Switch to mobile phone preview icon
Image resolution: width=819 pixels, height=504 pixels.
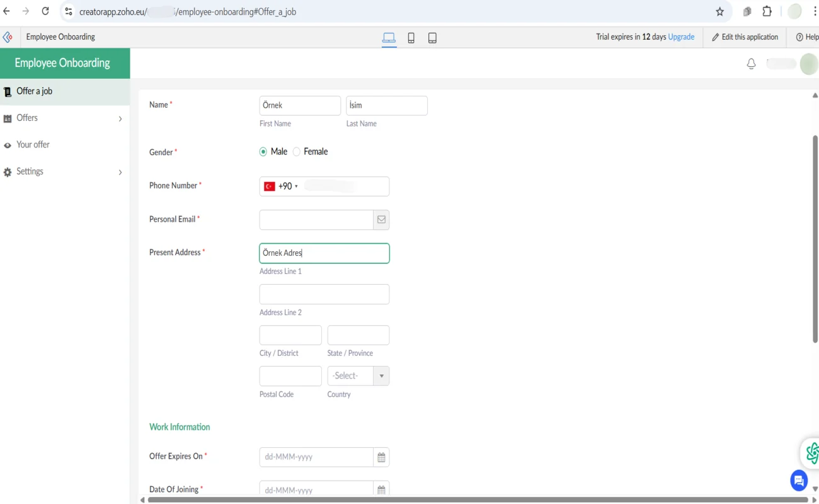click(411, 38)
